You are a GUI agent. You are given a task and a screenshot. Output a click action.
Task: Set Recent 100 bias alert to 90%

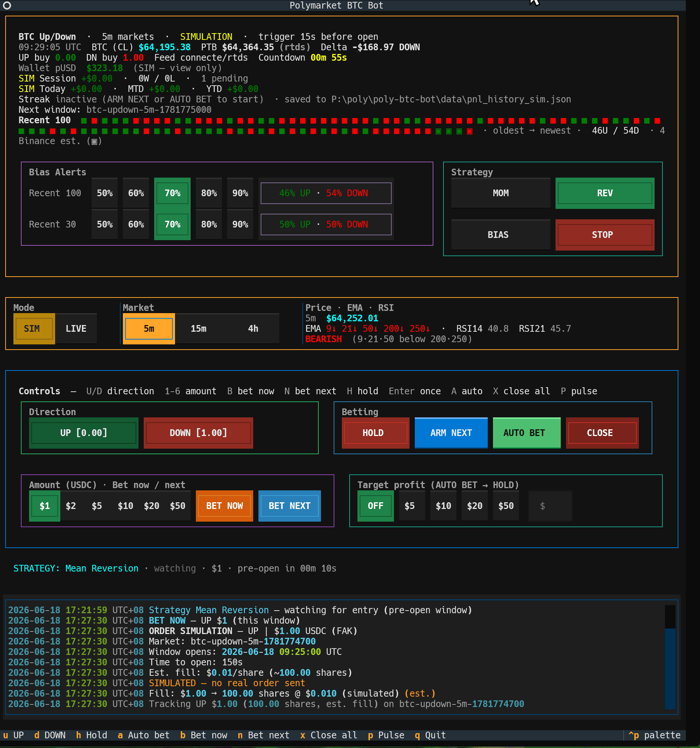click(240, 193)
